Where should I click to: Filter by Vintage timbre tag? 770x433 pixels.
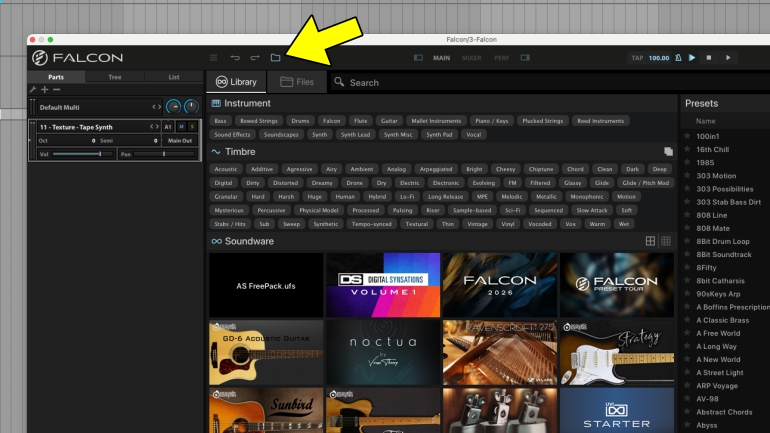point(477,224)
